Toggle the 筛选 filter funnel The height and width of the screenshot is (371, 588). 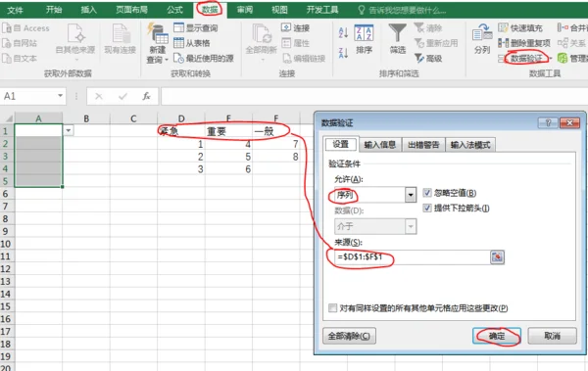pos(398,38)
